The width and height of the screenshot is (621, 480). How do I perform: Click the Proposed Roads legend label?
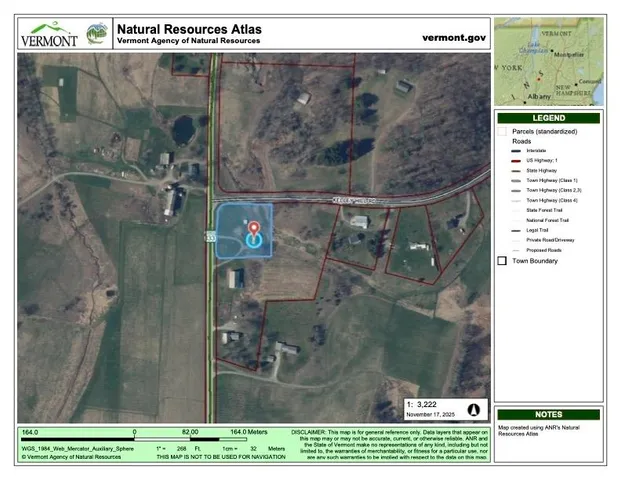point(544,251)
